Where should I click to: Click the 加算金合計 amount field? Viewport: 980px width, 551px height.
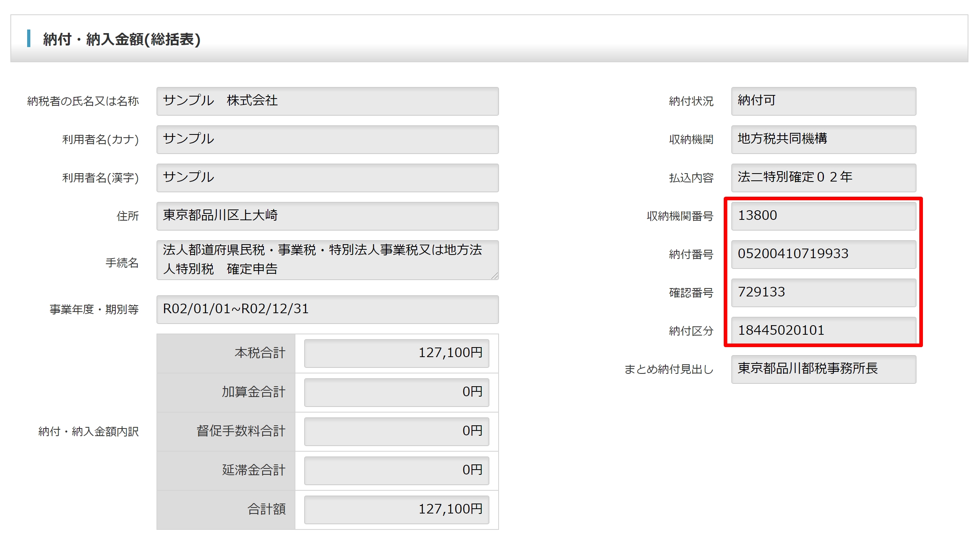point(396,392)
